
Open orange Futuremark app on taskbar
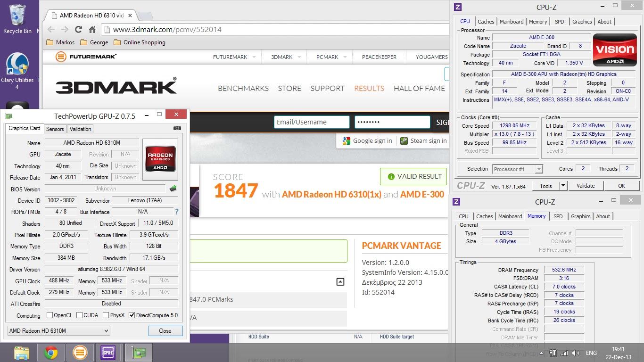point(80,353)
